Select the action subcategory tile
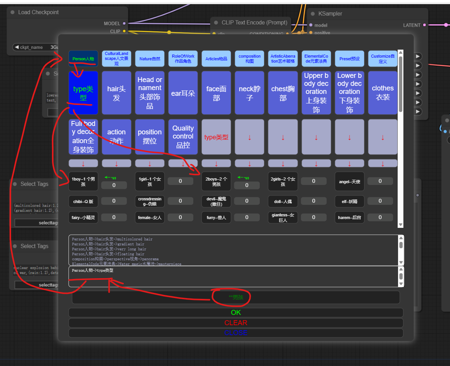Viewport: 450px width, 366px height. point(116,137)
